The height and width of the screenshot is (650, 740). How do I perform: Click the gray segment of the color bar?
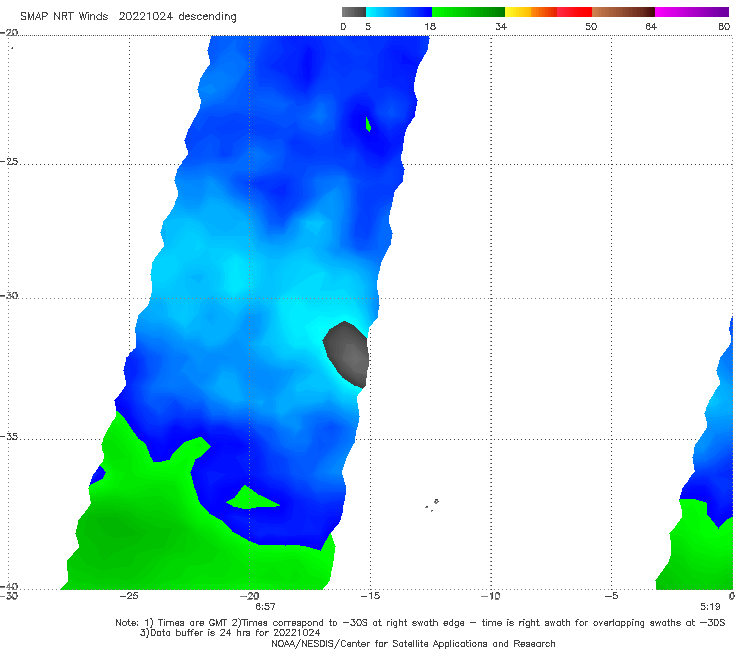354,12
